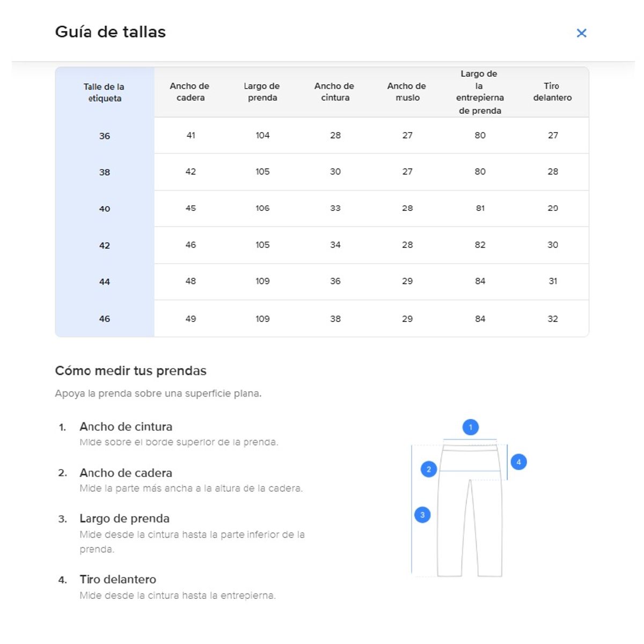Select the size 36 row label
This screenshot has width=644, height=644.
105,136
